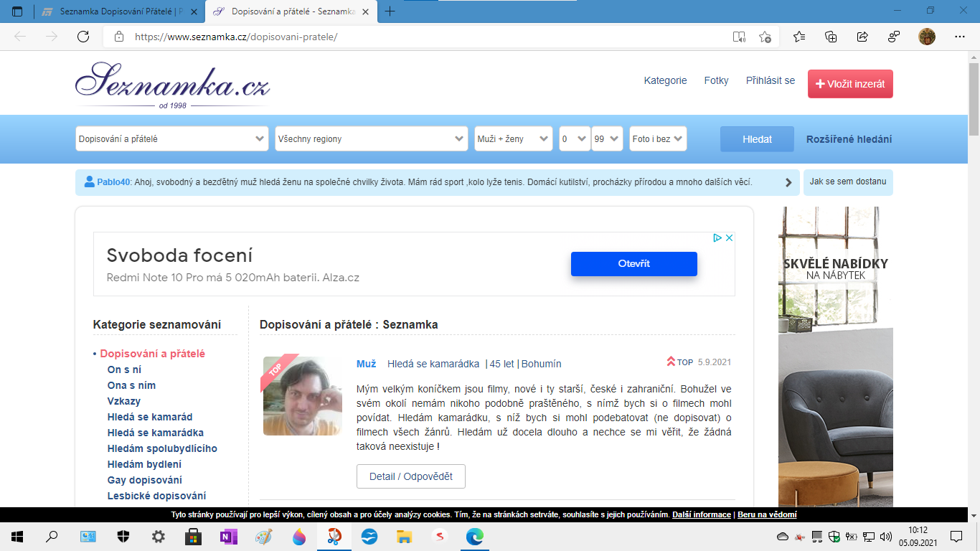Open the Všechny regiony dropdown

tap(371, 139)
